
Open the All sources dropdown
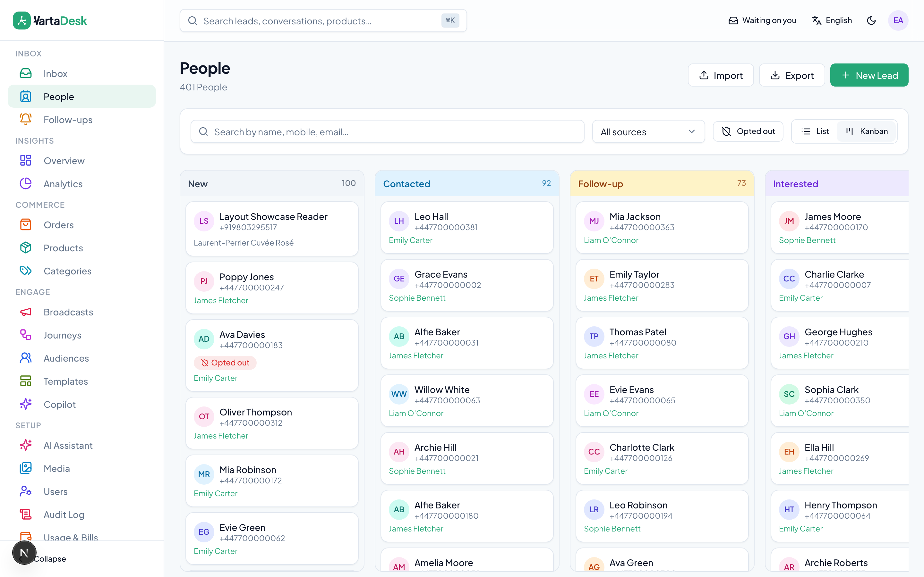648,132
